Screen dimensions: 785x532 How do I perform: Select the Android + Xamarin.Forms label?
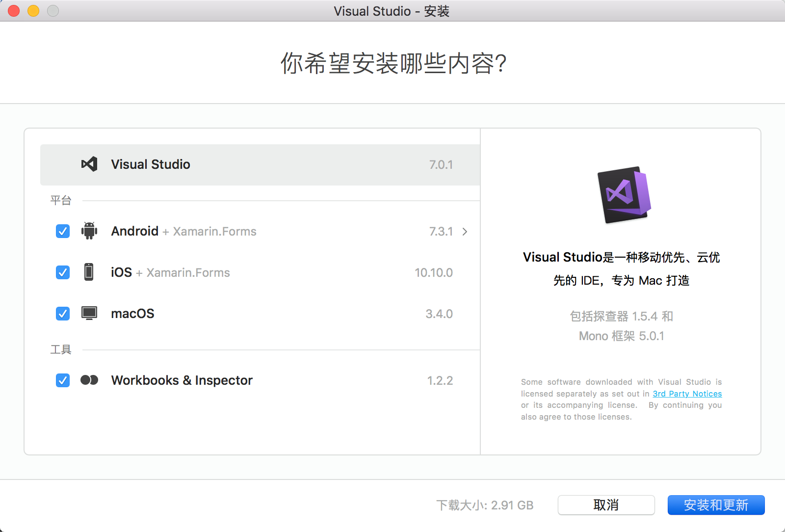(184, 231)
